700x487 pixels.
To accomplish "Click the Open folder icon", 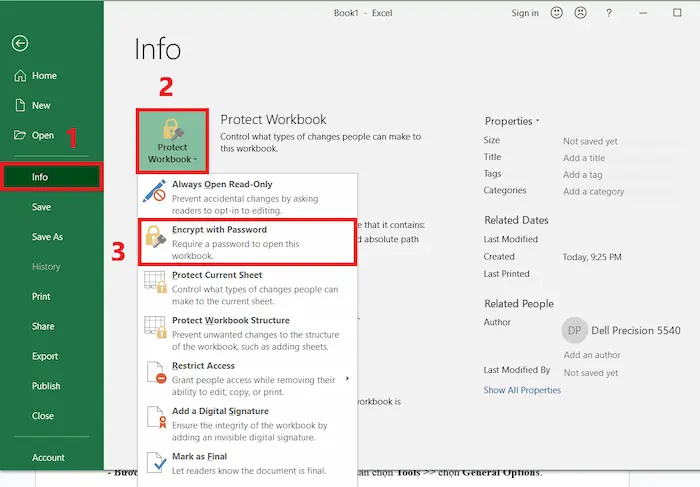I will point(20,135).
